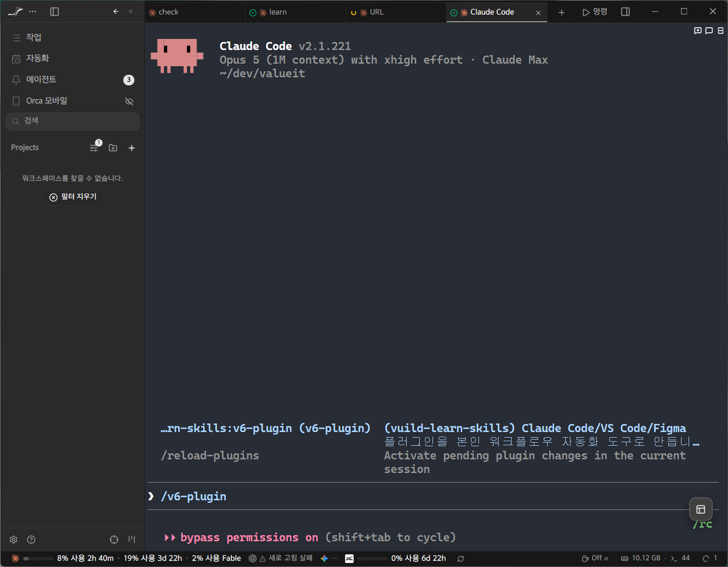Click the 0% usage progress bar
The height and width of the screenshot is (567, 728).
(x=372, y=558)
